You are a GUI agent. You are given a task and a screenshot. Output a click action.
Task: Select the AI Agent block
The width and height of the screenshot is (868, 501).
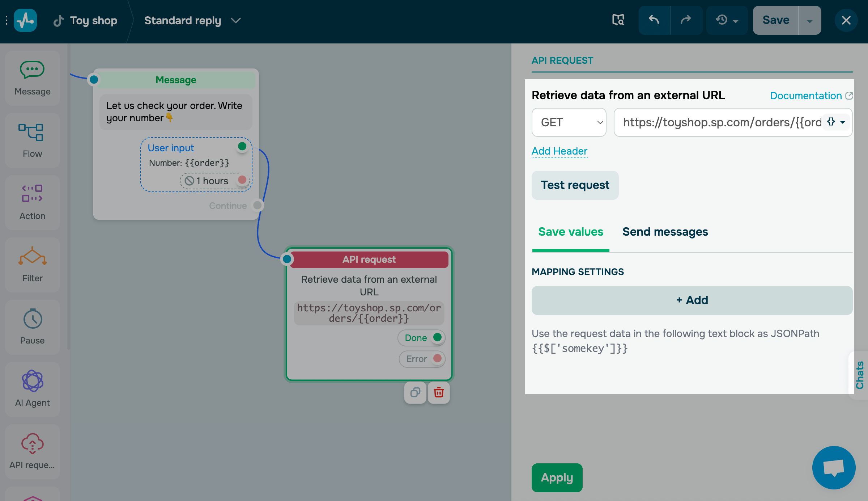click(32, 389)
